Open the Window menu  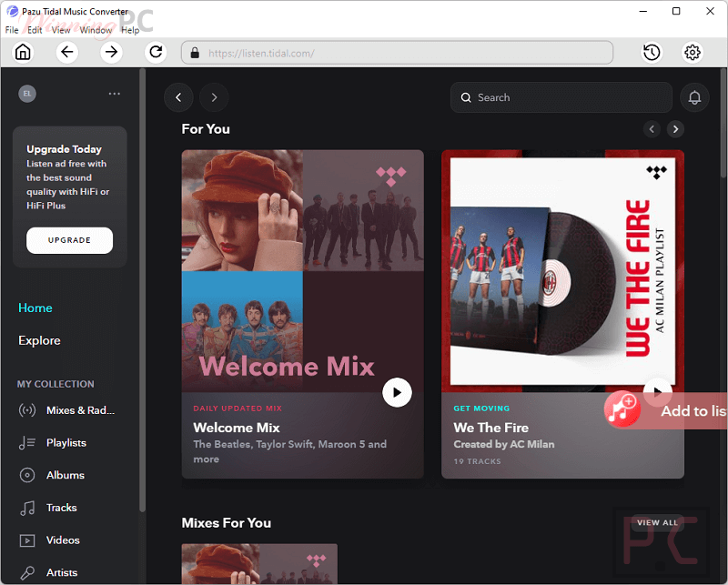(x=96, y=30)
